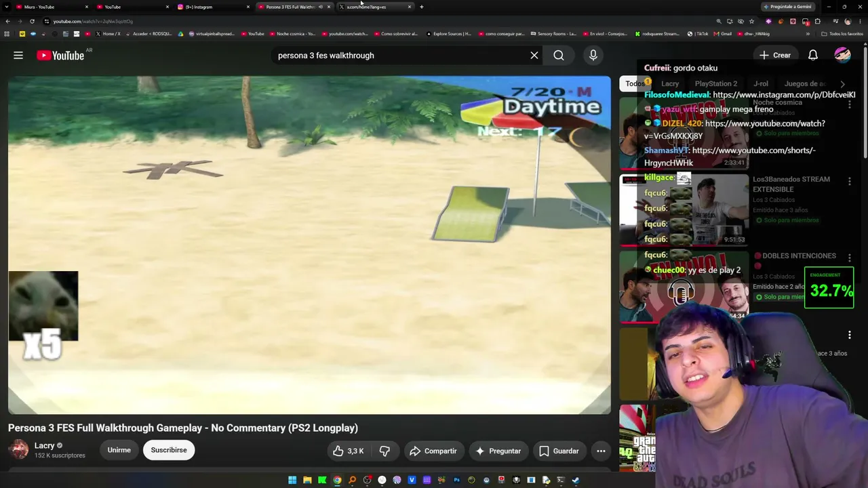Open the tab search dropdown arrow
The image size is (868, 488).
7,7
